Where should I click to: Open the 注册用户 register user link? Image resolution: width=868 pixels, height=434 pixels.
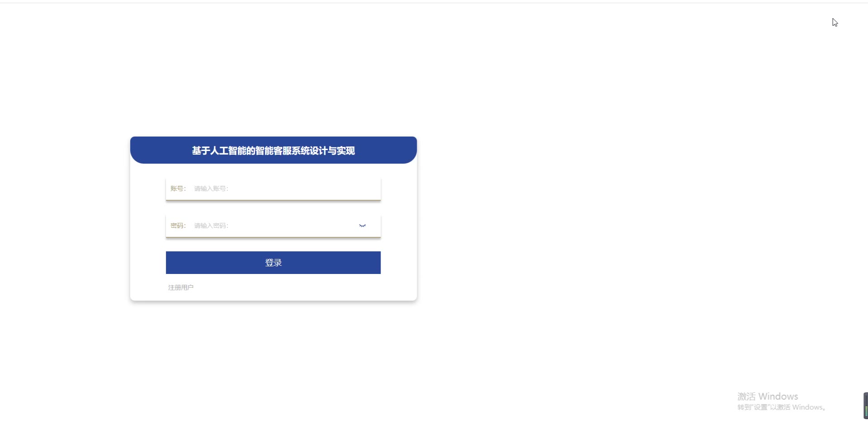tap(181, 288)
